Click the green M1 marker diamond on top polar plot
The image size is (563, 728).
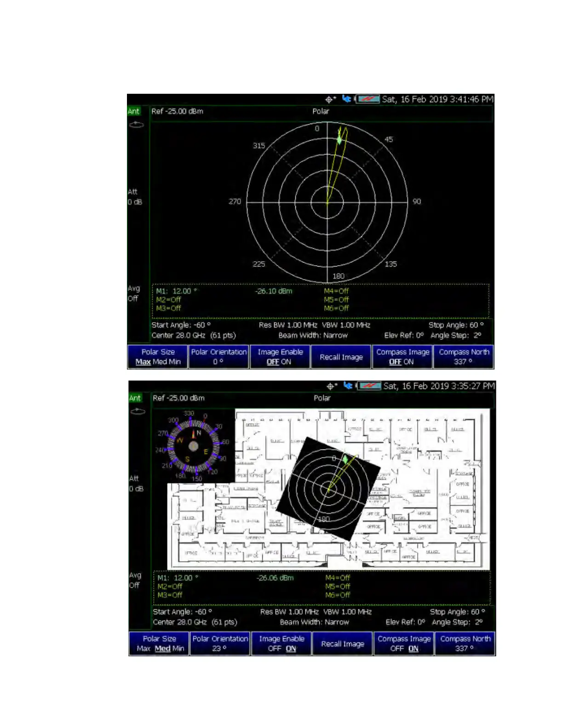[339, 138]
